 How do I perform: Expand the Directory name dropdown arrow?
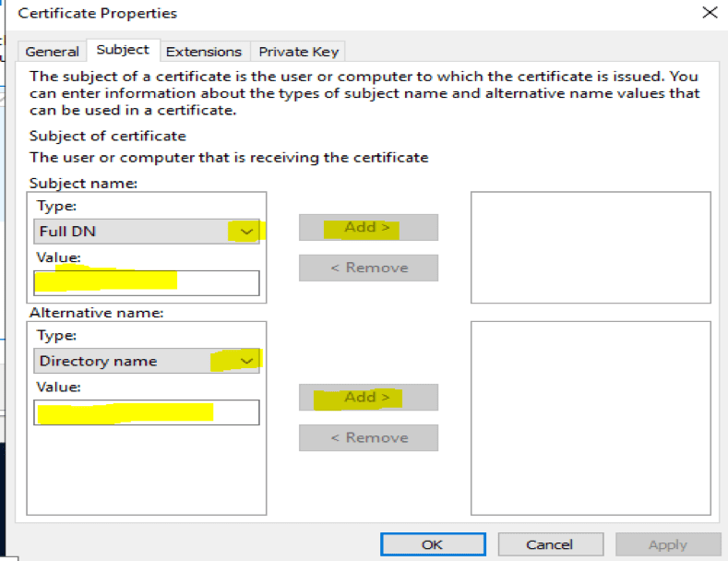click(245, 361)
